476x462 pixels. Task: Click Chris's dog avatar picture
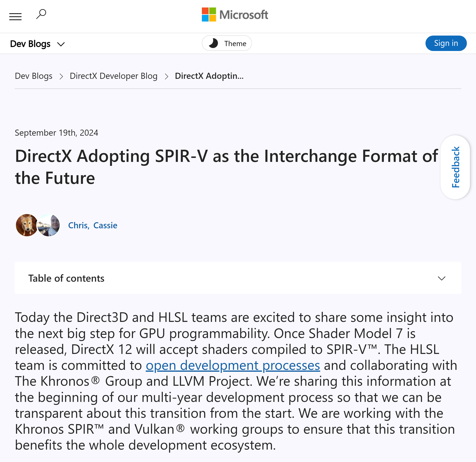(26, 225)
